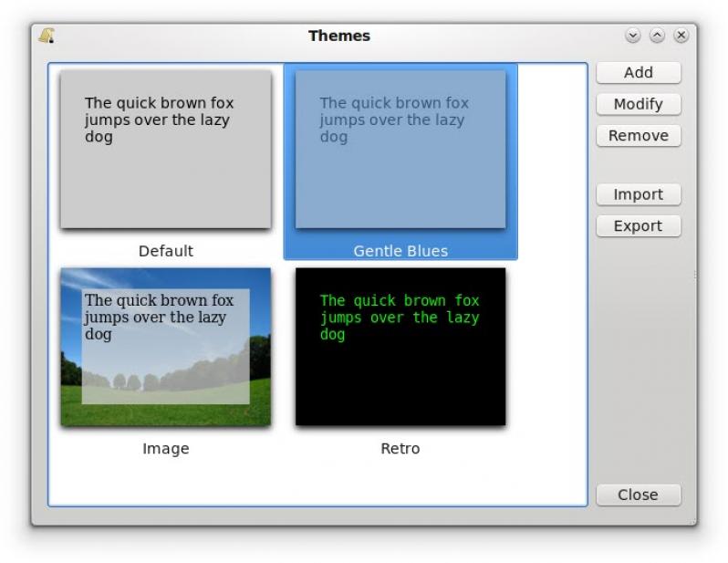
Task: Choose the Image theme landscape thumbnail
Action: click(165, 347)
